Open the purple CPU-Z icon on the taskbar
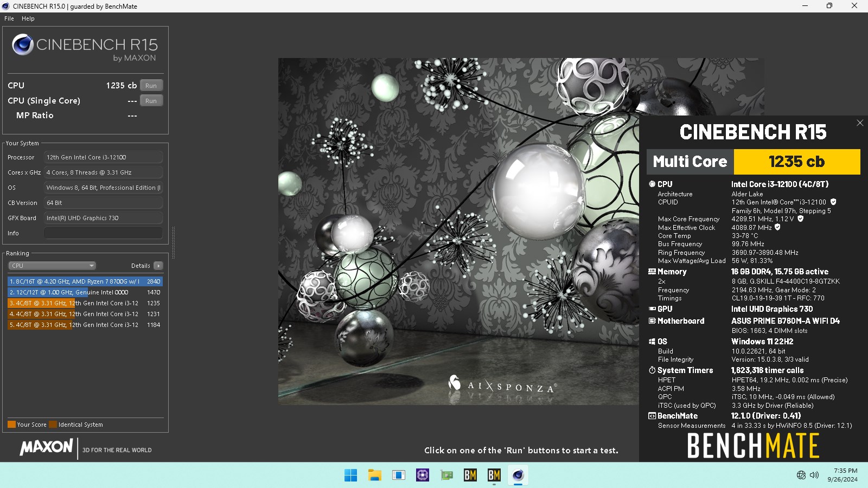868x488 pixels. pos(423,475)
